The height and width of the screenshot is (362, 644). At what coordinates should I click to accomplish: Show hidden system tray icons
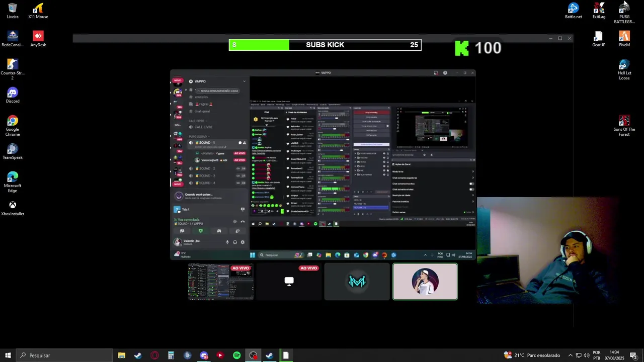[570, 355]
